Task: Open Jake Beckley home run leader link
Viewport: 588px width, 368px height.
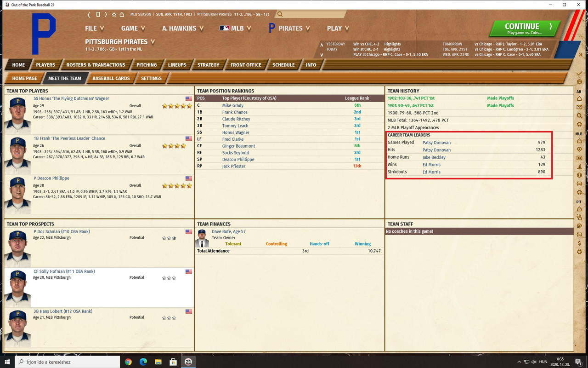Action: point(434,157)
